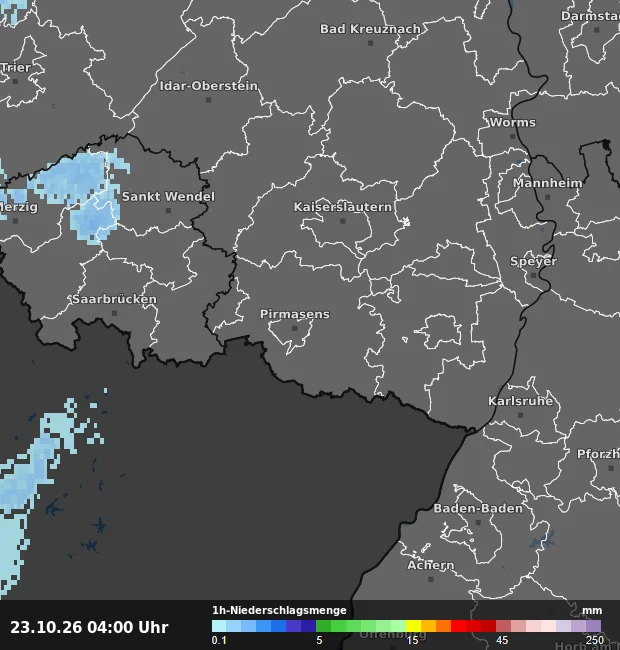Click the Sankt Wendel marker dot
The width and height of the screenshot is (620, 650).
click(168, 211)
